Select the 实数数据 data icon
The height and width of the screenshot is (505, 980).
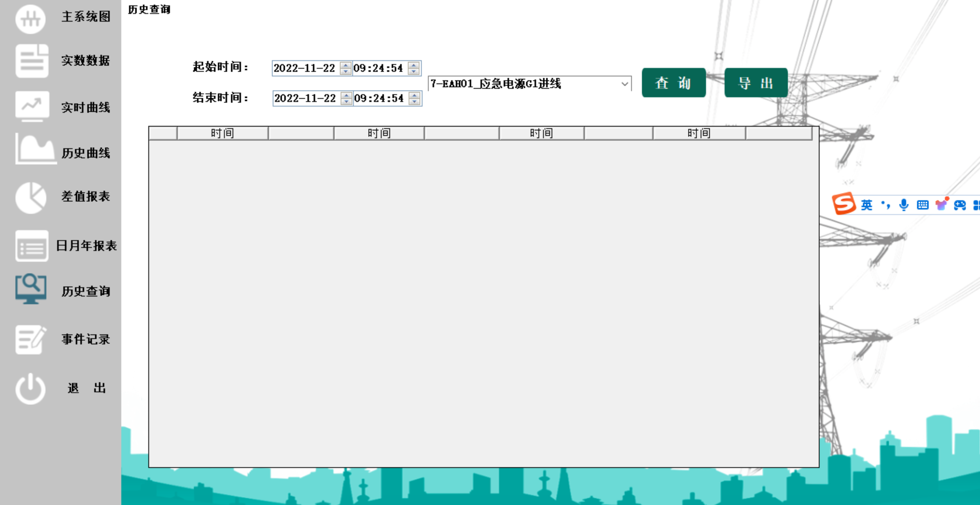coord(30,61)
